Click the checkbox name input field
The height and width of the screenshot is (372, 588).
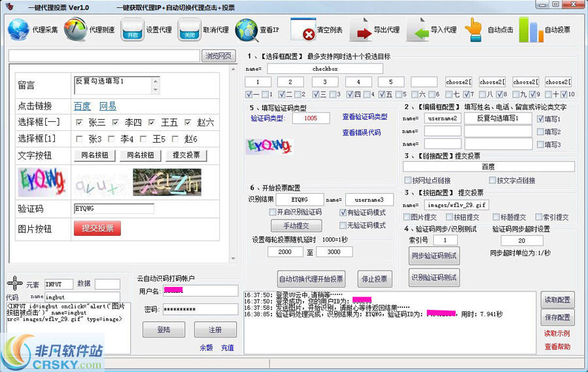325,69
